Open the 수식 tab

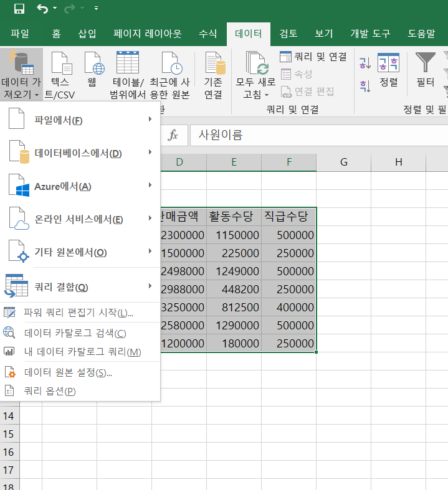pyautogui.click(x=207, y=34)
